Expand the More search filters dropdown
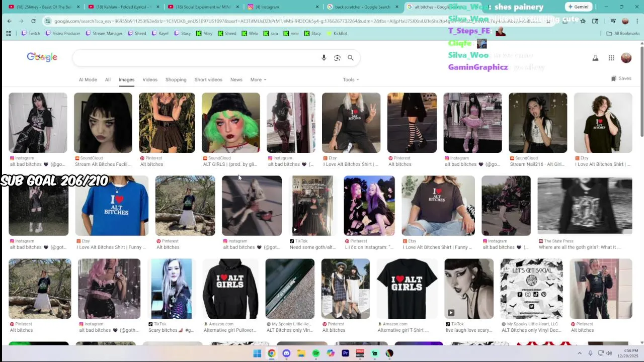The width and height of the screenshot is (644, 362). (258, 79)
